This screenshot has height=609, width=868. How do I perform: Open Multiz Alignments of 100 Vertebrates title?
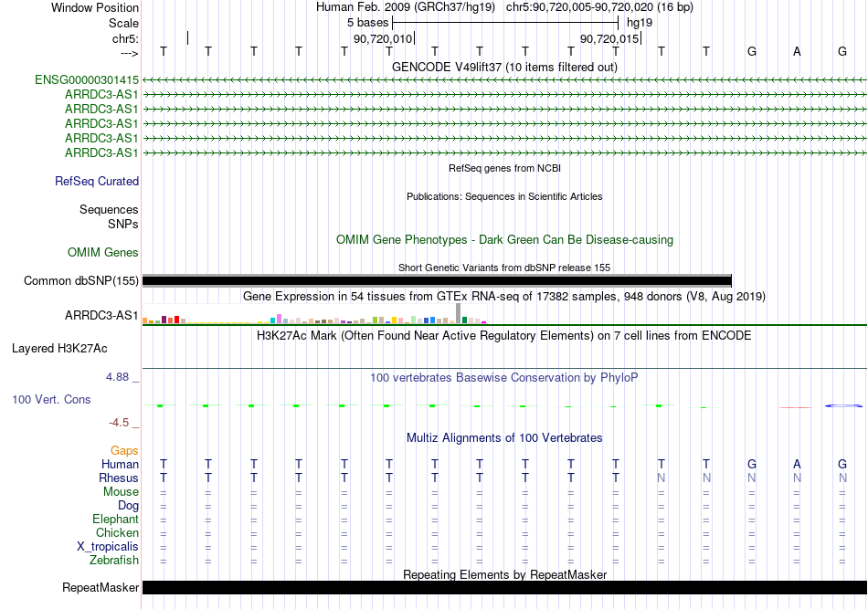point(504,437)
